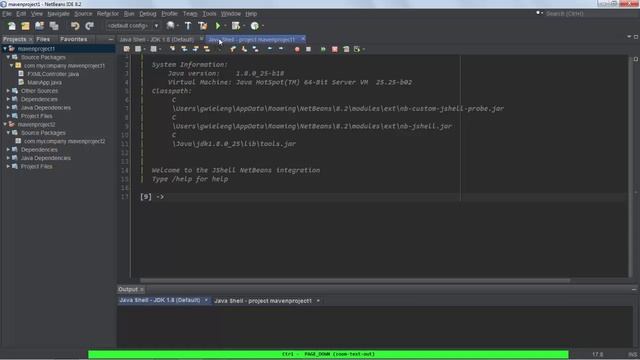Click the red record macro button
The height and width of the screenshot is (360, 640).
[297, 49]
